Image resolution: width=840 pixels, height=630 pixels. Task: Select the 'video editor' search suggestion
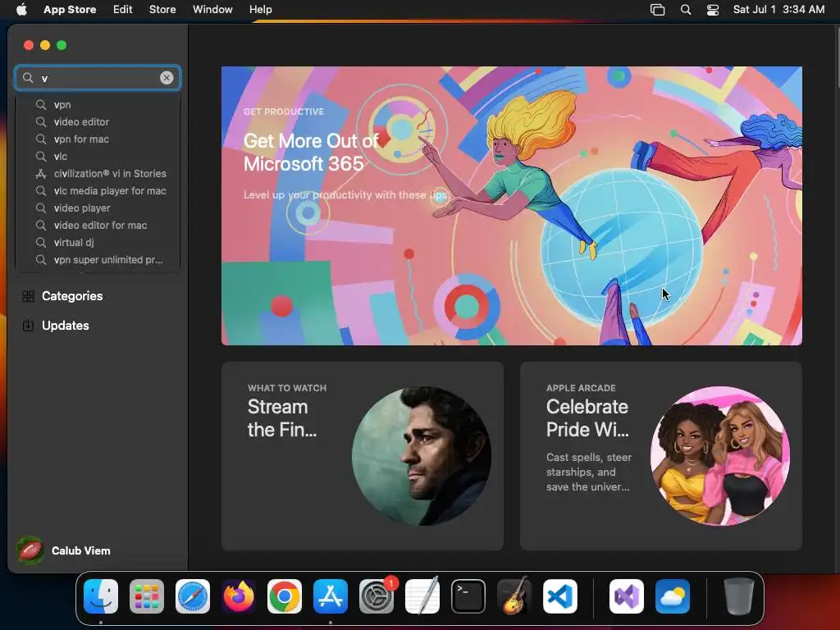[98, 122]
